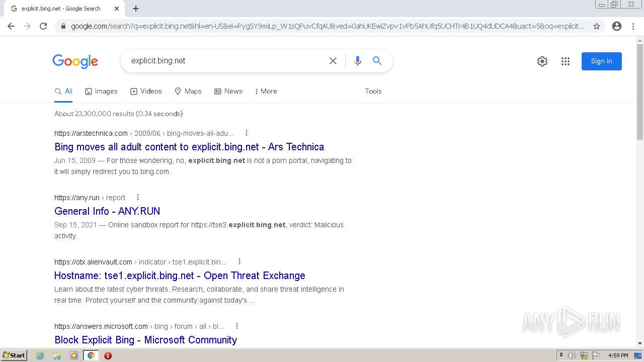
Task: Open the network tray icon
Action: coord(584,355)
